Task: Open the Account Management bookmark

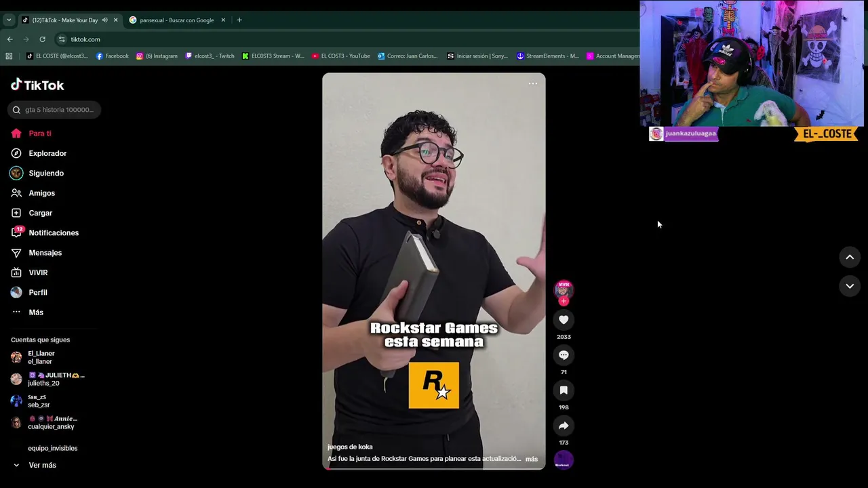Action: pyautogui.click(x=613, y=56)
